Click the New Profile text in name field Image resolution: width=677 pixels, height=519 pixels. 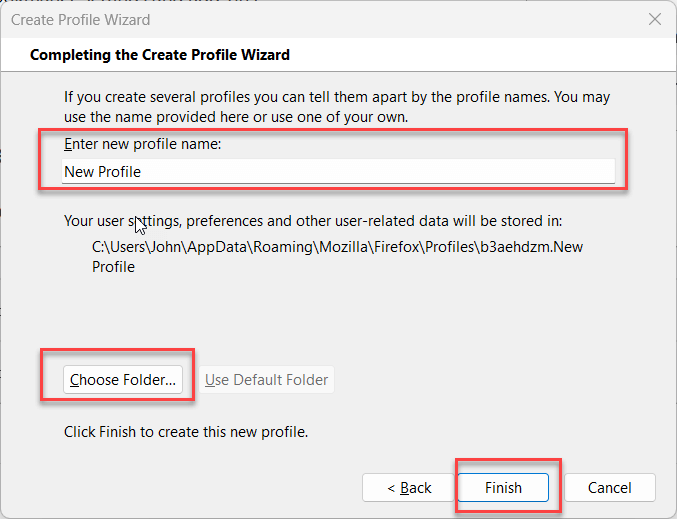pyautogui.click(x=102, y=172)
